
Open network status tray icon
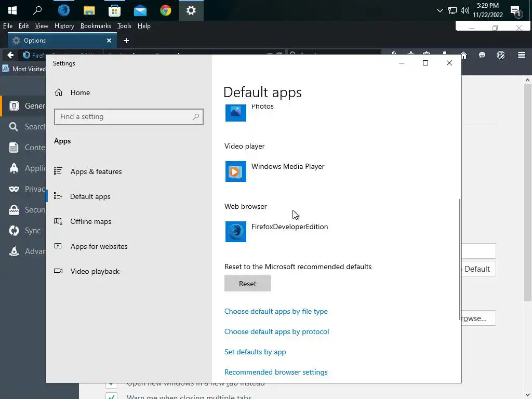coord(453,10)
